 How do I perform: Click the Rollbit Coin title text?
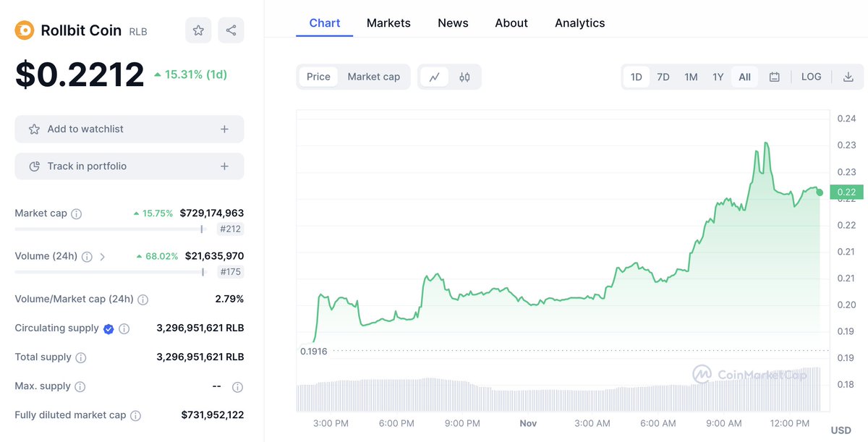click(82, 30)
